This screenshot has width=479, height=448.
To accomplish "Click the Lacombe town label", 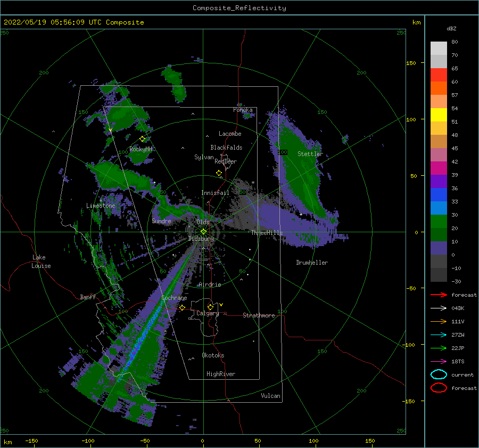I will pyautogui.click(x=230, y=134).
